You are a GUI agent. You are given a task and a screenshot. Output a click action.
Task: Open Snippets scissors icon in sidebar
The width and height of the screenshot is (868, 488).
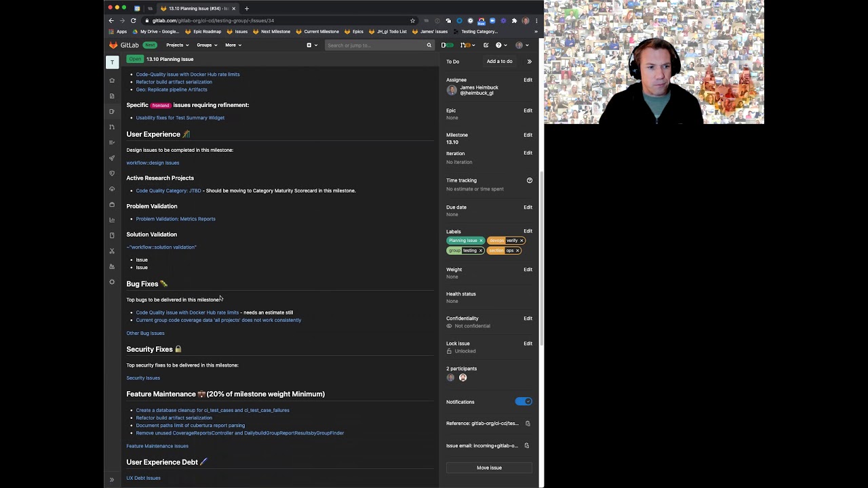112,251
